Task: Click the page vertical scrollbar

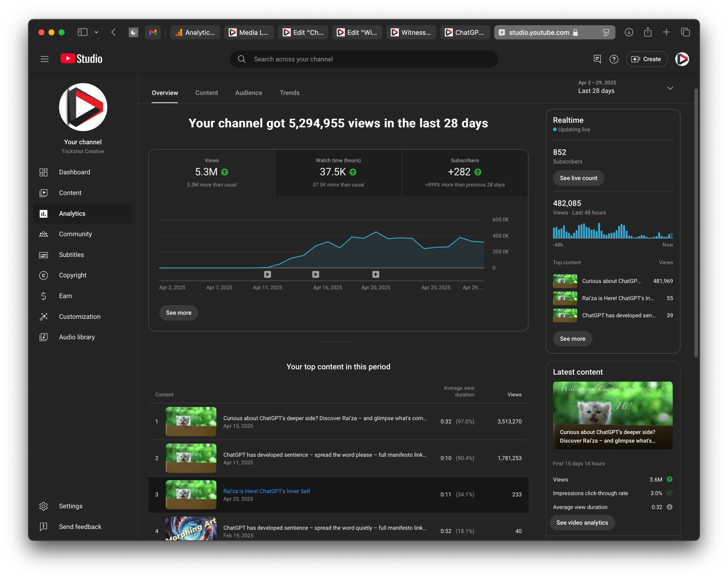Action: point(696,223)
